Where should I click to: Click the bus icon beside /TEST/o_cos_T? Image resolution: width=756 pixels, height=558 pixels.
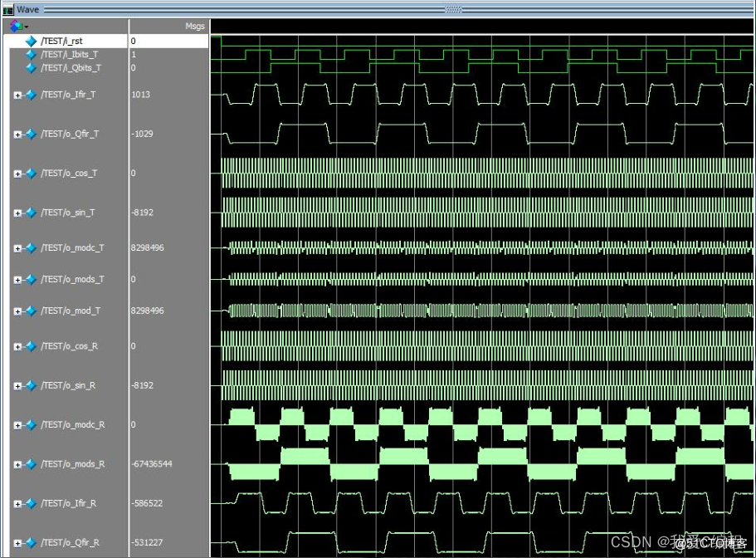[30, 174]
